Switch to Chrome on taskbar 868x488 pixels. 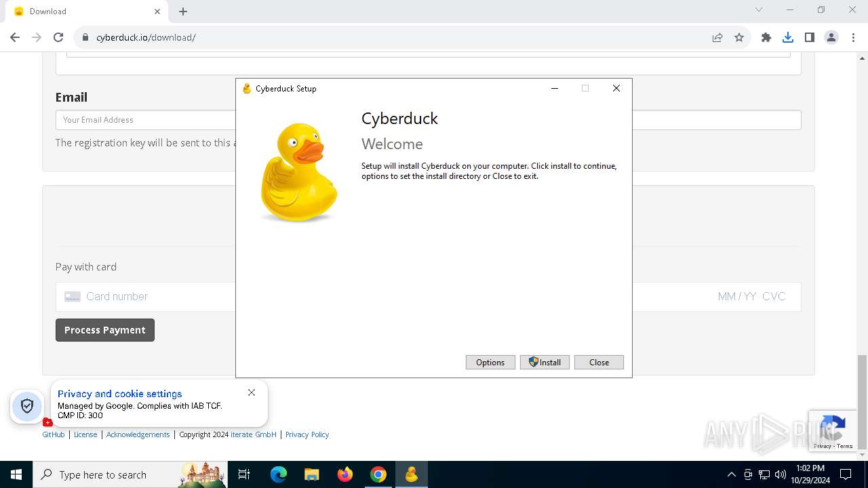[378, 474]
